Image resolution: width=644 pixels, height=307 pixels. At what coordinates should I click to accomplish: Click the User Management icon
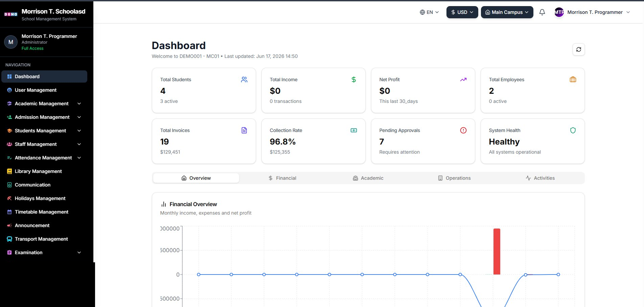pos(9,90)
